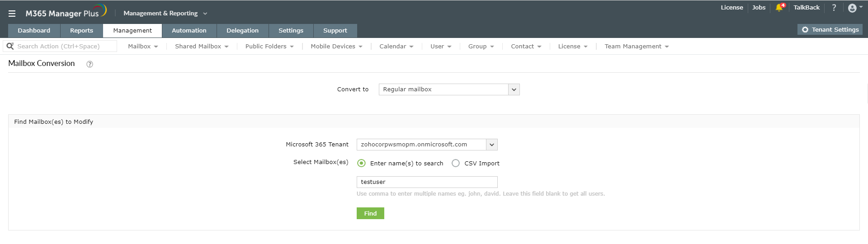Open the Jobs link
This screenshot has width=868, height=244.
759,8
